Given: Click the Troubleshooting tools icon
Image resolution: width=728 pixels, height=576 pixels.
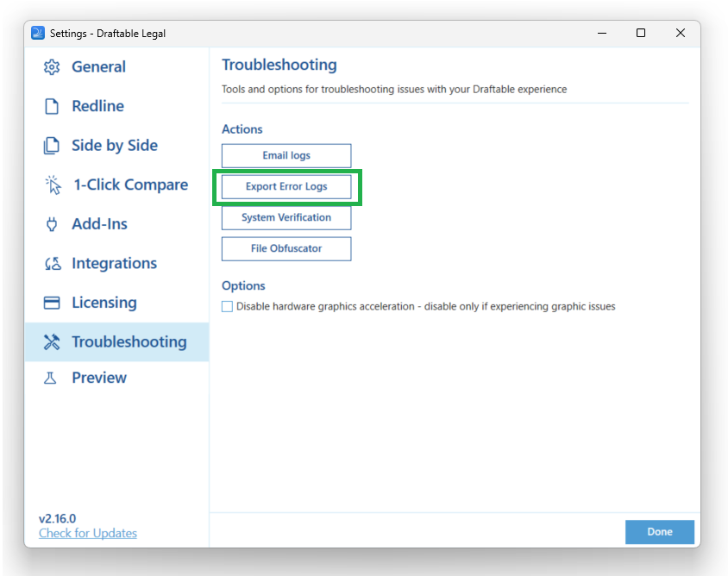Looking at the screenshot, I should point(52,342).
